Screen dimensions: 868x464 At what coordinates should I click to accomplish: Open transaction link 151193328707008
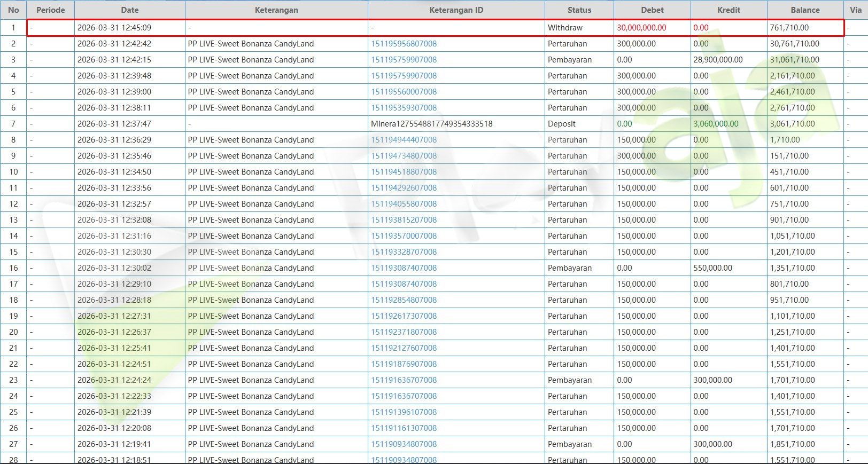click(404, 252)
